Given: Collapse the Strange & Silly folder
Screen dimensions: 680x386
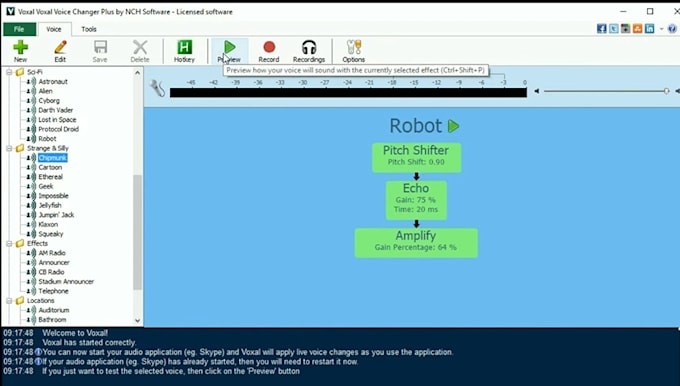Looking at the screenshot, I should 9,148.
